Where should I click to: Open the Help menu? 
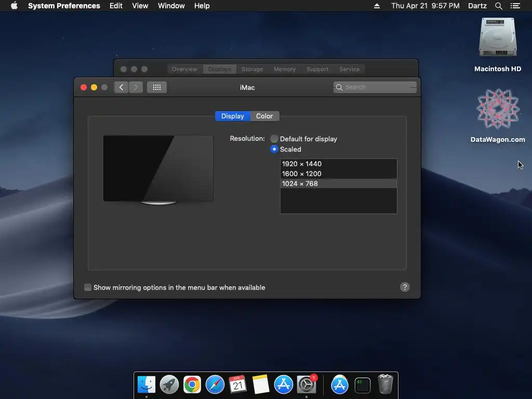pos(202,6)
